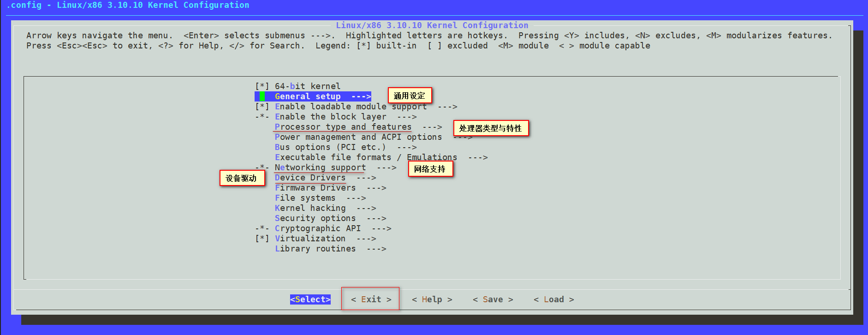Toggle the 64-bit kernel checkbox
Screen dimensions: 868x335
tap(262, 86)
